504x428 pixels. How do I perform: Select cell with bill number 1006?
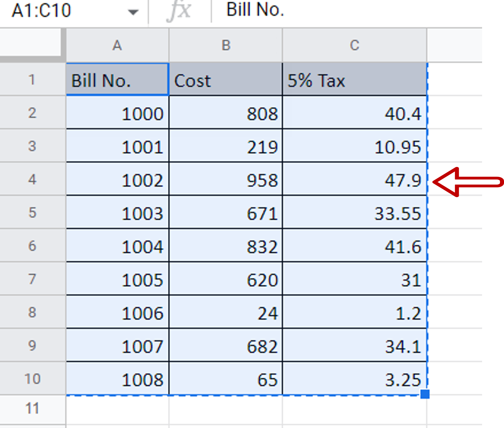117,312
